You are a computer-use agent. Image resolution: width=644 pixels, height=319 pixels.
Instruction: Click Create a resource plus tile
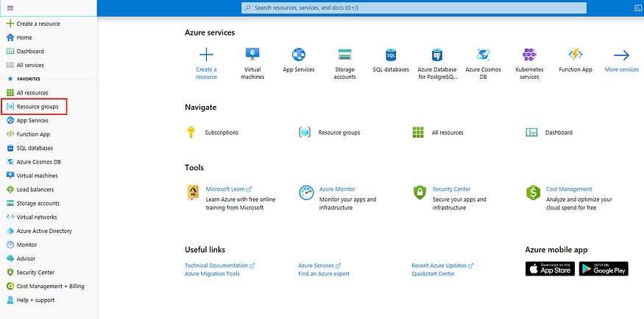coord(207,55)
